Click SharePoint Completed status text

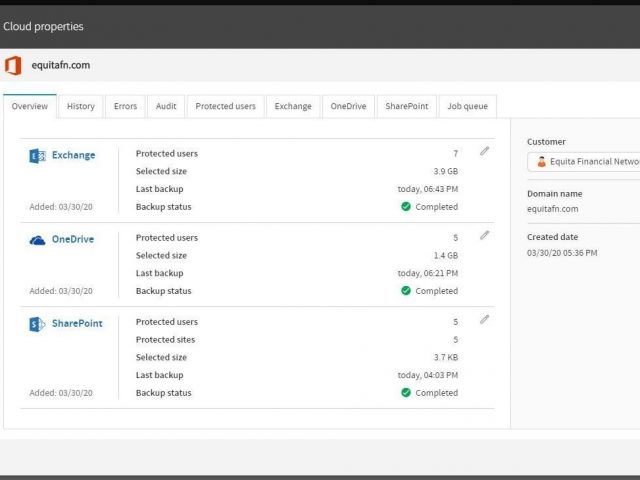click(437, 393)
